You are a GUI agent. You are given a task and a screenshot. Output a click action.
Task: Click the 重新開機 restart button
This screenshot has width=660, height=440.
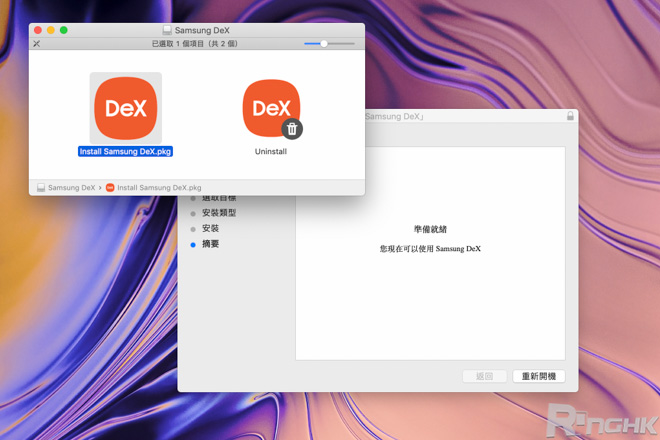pyautogui.click(x=539, y=376)
